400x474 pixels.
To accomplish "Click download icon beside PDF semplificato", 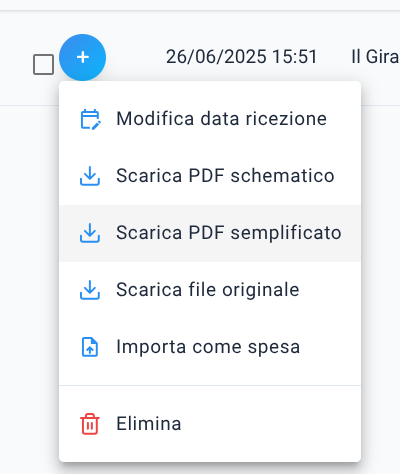I will (x=90, y=233).
